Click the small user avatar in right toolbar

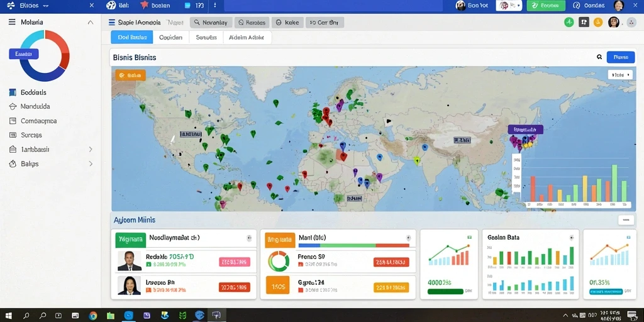pos(614,22)
